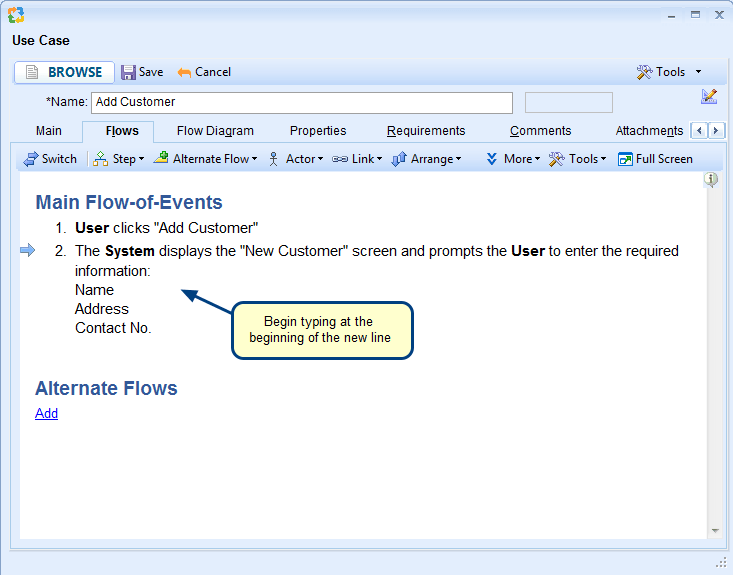
Task: Open the More menu in the toolbar
Action: [x=512, y=159]
